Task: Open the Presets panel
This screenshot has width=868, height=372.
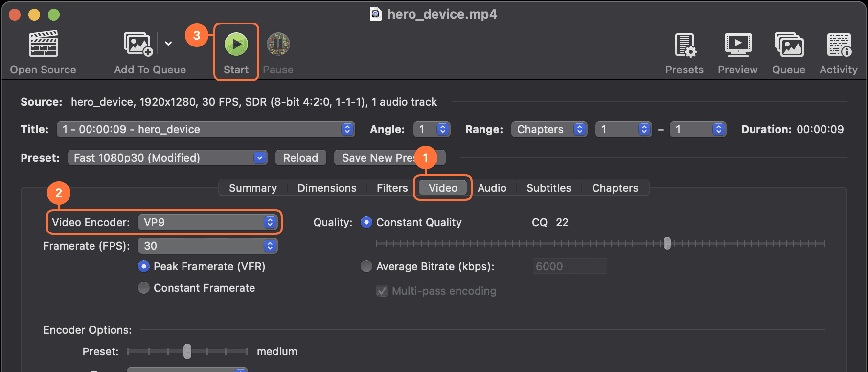Action: tap(684, 51)
